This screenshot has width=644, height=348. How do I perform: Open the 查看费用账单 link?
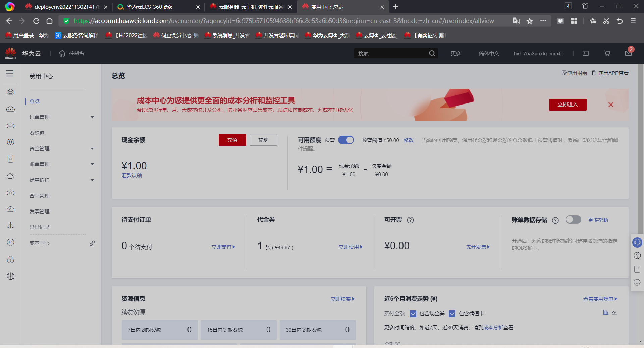pos(600,299)
